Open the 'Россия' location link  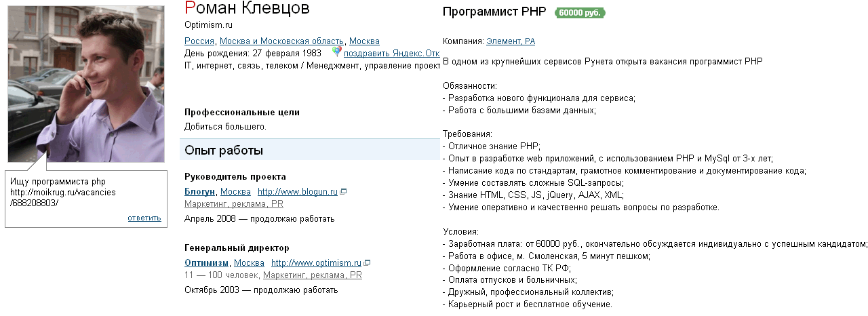pyautogui.click(x=199, y=41)
